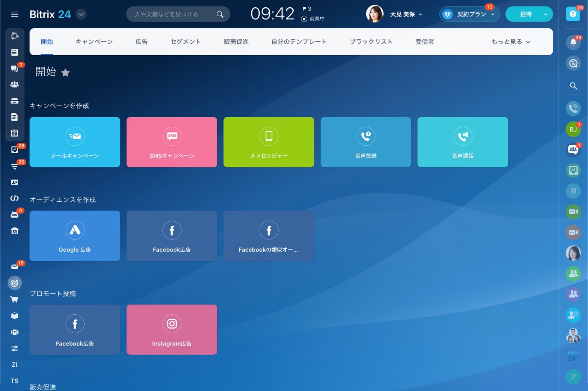The width and height of the screenshot is (588, 391).
Task: Add the page 開始 to favorites star
Action: point(66,72)
